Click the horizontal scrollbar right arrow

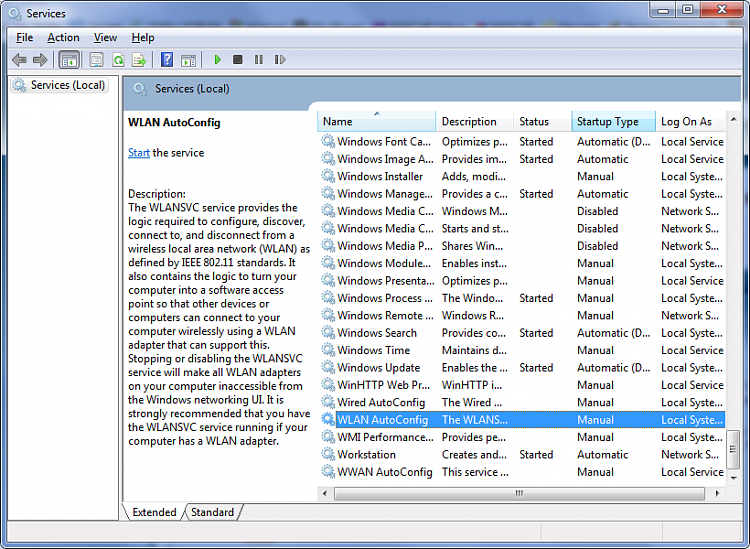pos(717,494)
